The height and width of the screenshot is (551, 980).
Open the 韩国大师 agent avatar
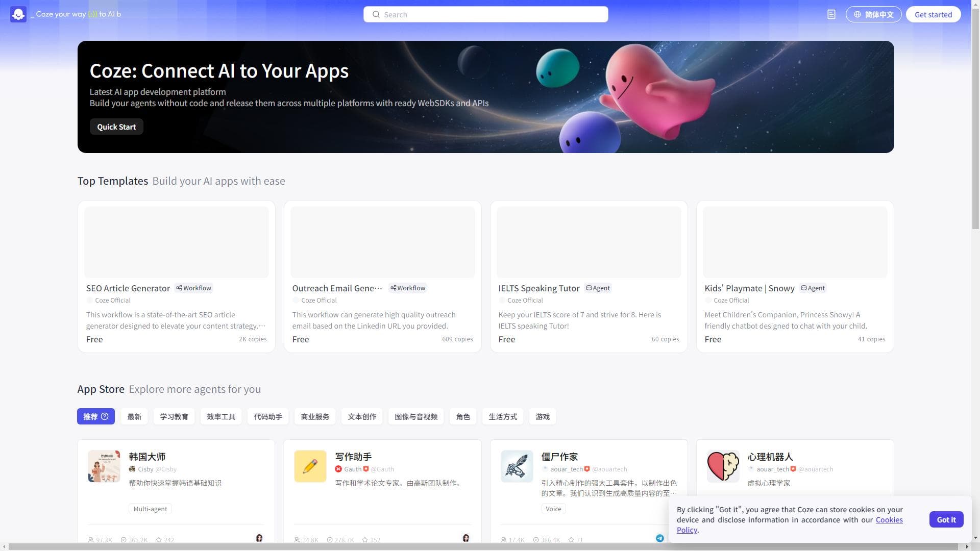pos(104,466)
